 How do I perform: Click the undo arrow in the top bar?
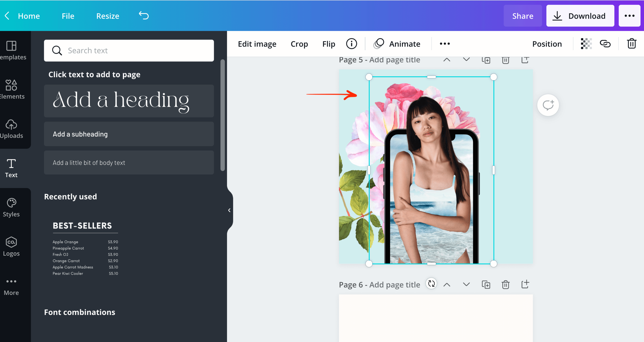pyautogui.click(x=144, y=15)
